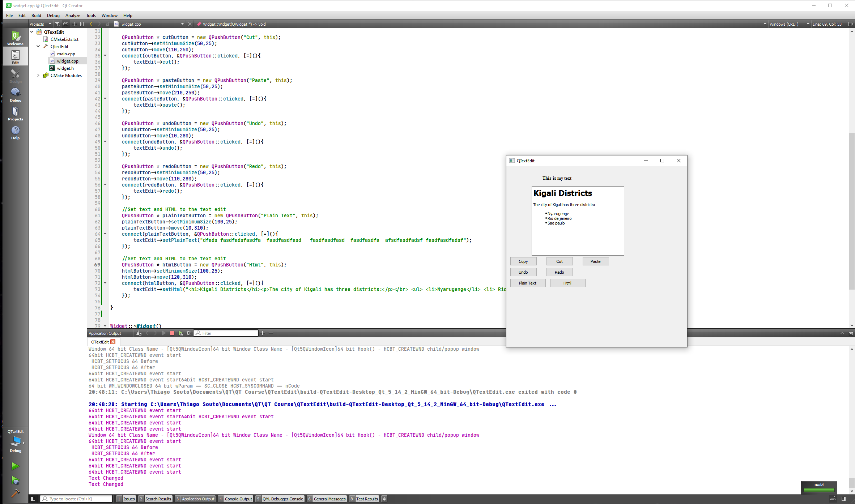This screenshot has width=855, height=504.
Task: Expand the CMake Modules node
Action: coord(38,75)
